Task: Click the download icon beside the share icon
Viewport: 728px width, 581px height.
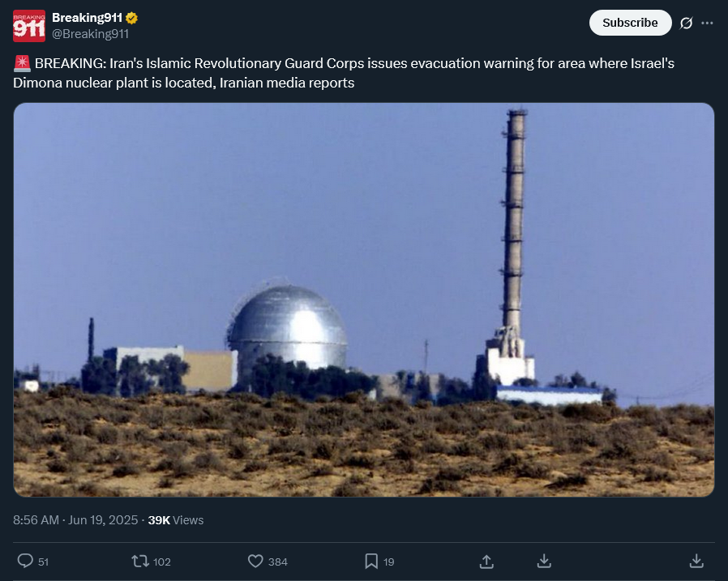Action: [545, 561]
